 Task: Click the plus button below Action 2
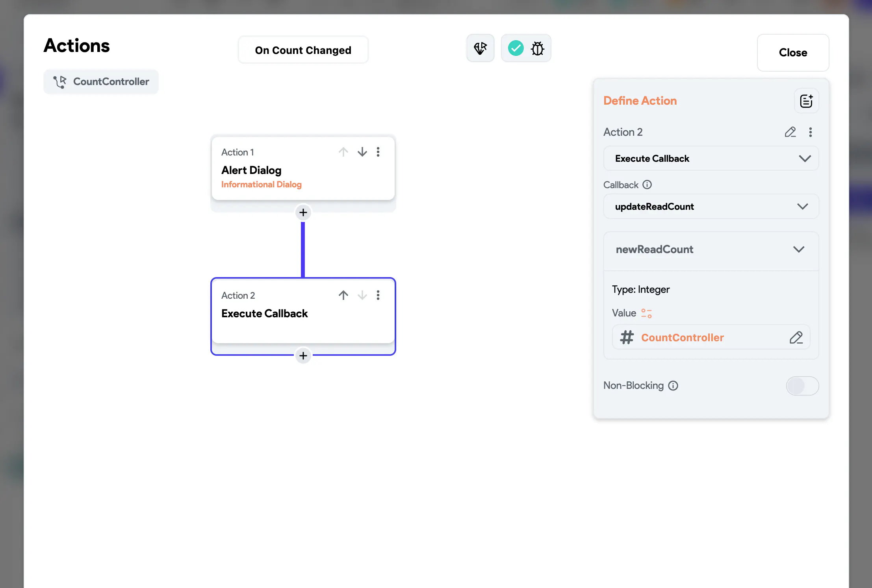[x=303, y=356]
